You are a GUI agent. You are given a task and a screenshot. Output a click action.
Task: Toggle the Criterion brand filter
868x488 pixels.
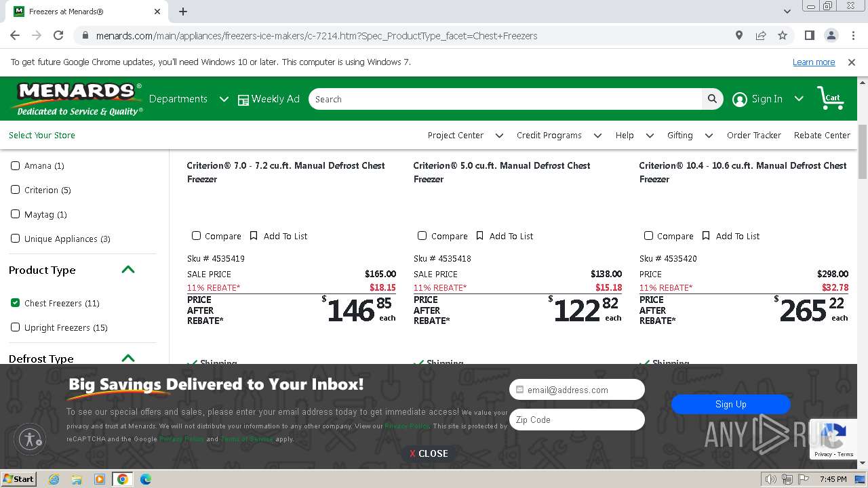coord(15,190)
